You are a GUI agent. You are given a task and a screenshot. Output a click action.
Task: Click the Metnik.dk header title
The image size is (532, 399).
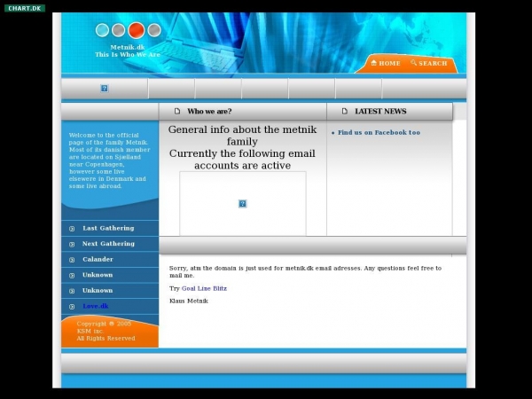pos(128,47)
